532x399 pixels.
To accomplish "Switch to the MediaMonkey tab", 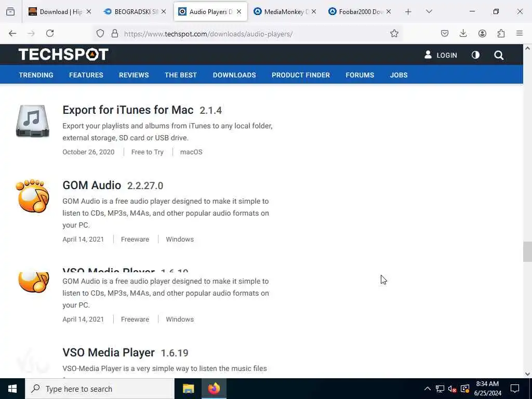I will [285, 12].
